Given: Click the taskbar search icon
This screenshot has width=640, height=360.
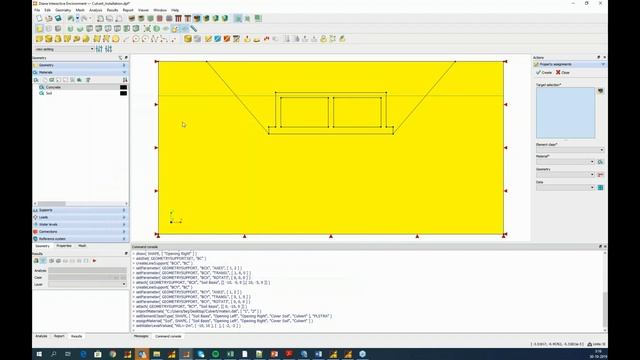Looking at the screenshot, I should pyautogui.click(x=53, y=354).
